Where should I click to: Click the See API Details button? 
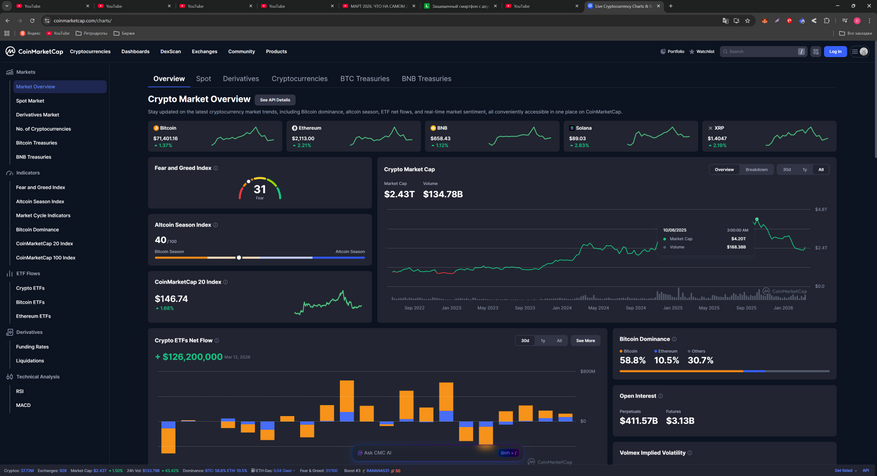coord(275,100)
